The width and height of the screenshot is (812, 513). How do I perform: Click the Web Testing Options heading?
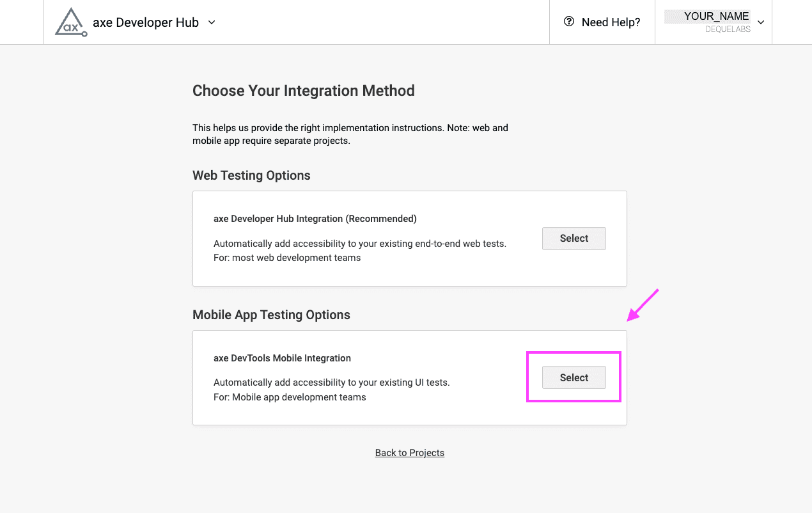click(251, 176)
